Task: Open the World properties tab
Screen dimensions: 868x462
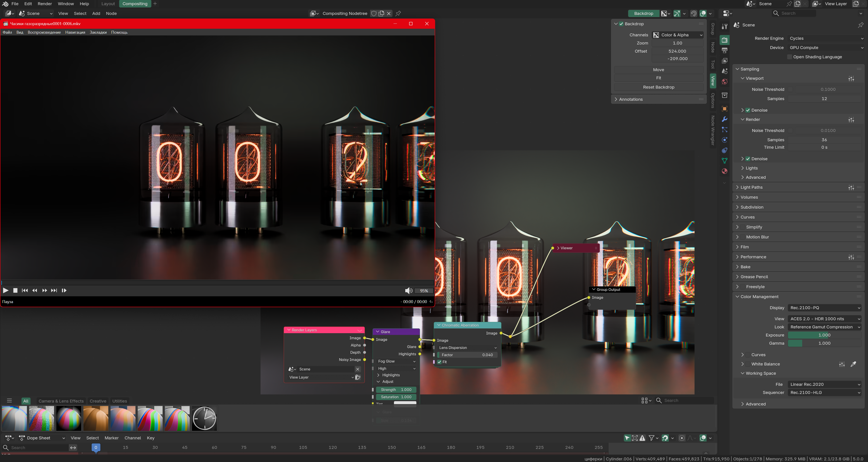Action: [x=724, y=82]
